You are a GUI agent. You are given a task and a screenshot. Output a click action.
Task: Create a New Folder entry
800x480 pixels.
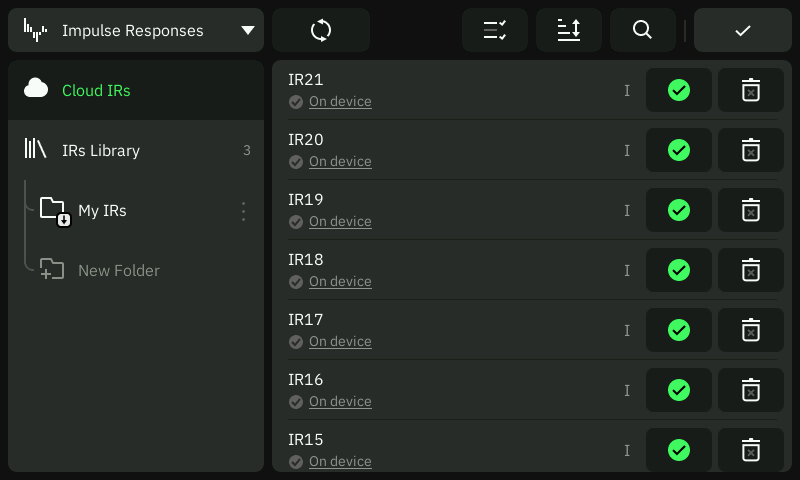[x=118, y=270]
